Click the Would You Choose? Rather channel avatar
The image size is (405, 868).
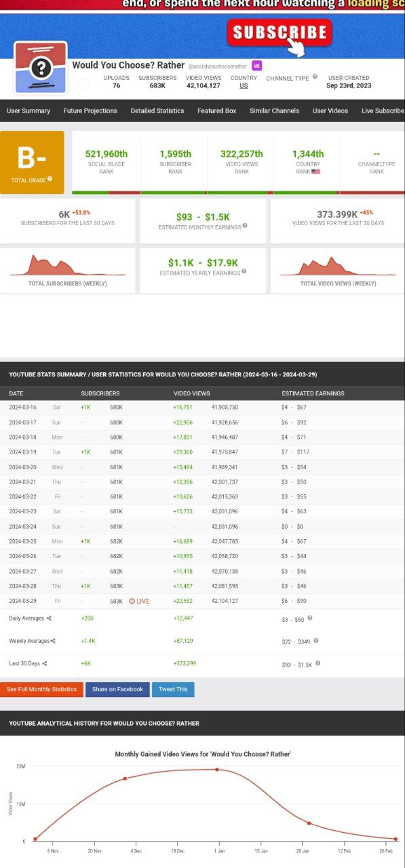pos(41,67)
